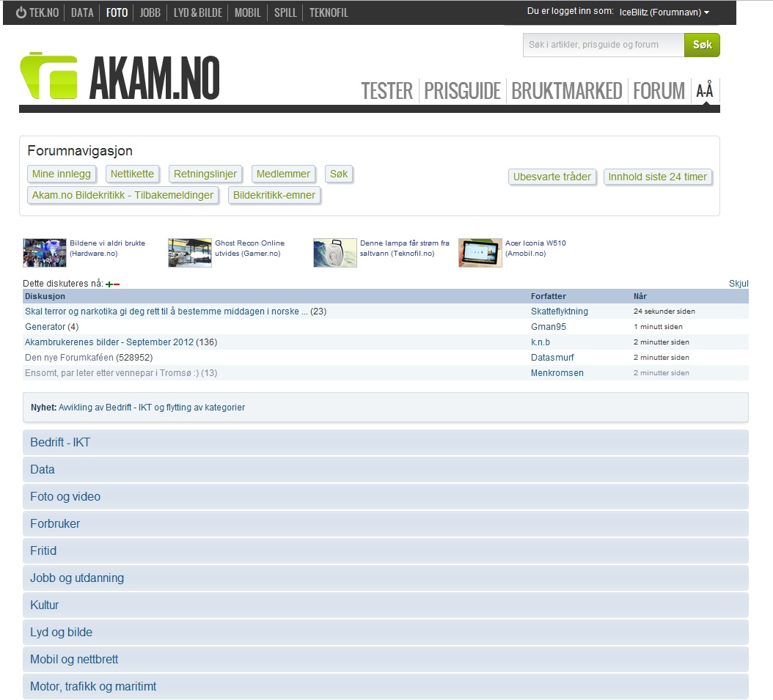Click the Ghost Recon Online thumbnail image
Screen dimensions: 773x700
190,253
